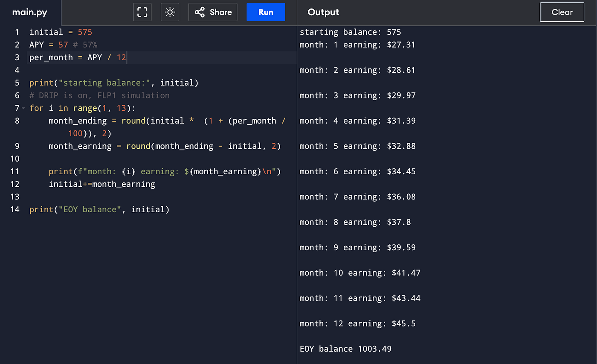
Task: Switch to light theme with sun icon
Action: coord(170,12)
